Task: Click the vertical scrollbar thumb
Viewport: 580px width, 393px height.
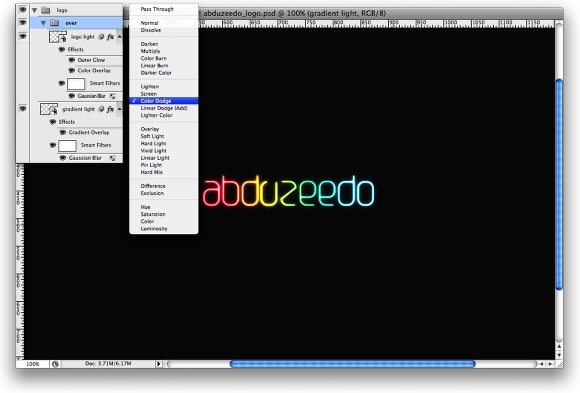Action: (559, 184)
